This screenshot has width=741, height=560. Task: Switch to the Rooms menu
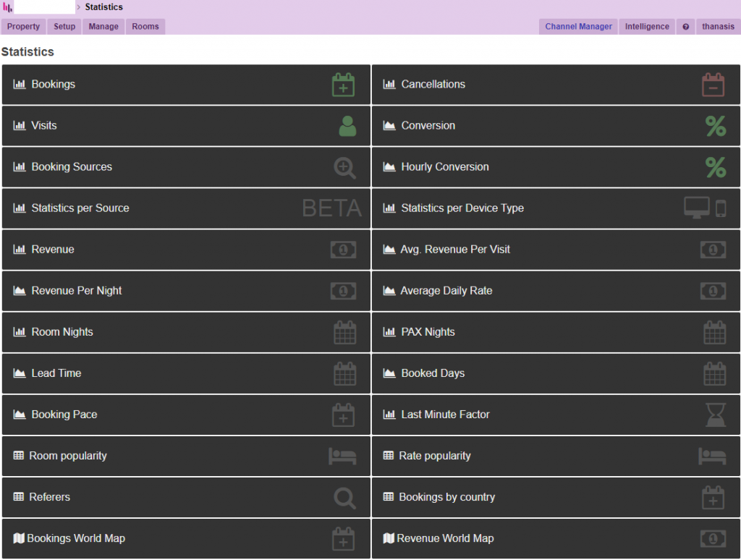tap(145, 27)
